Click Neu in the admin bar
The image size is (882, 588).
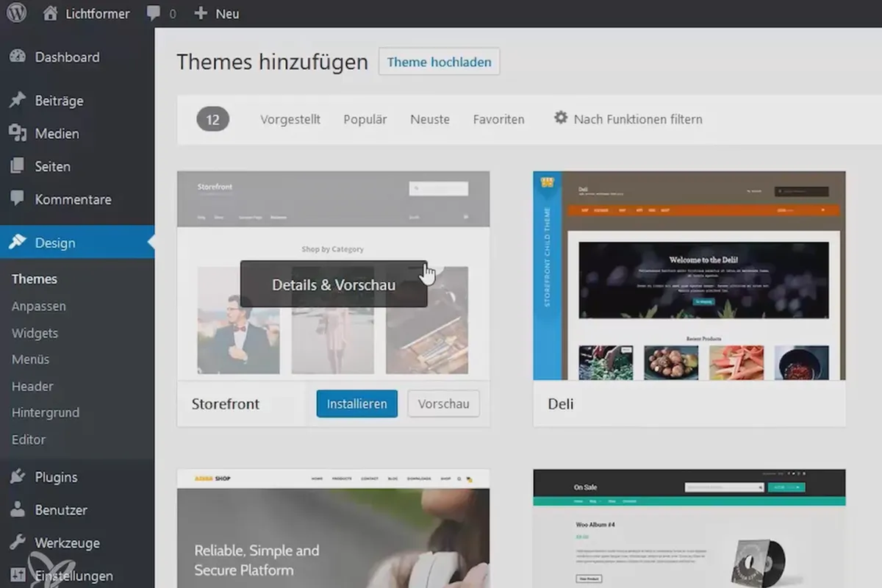227,14
